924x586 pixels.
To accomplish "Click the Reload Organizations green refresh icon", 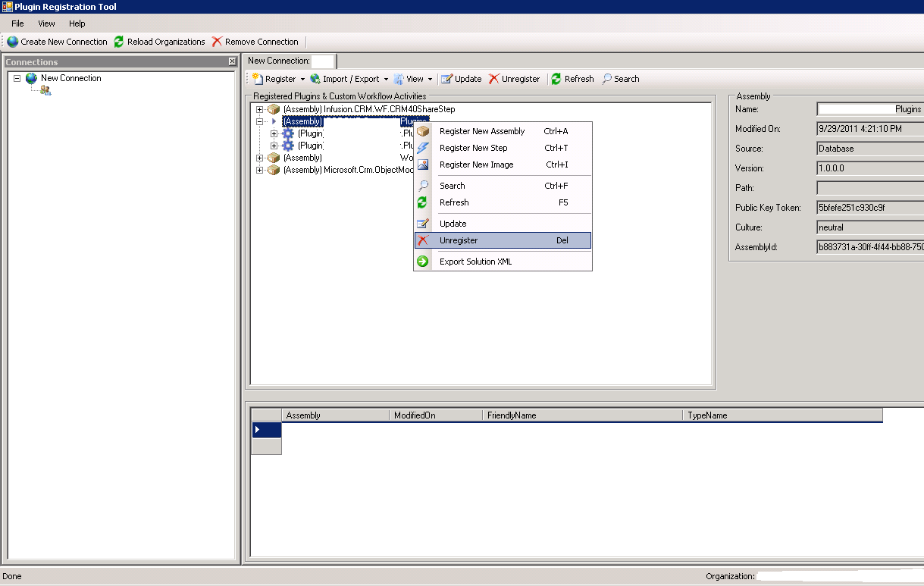I will (x=119, y=42).
